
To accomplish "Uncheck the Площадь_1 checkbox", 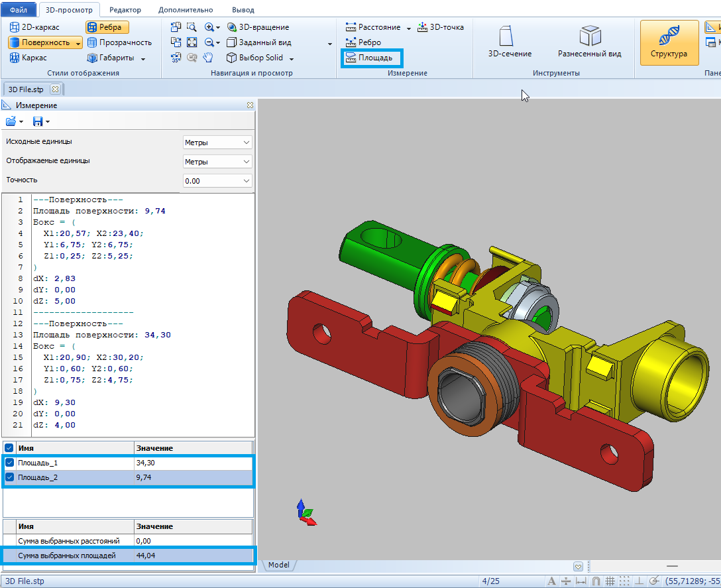I will (x=9, y=463).
